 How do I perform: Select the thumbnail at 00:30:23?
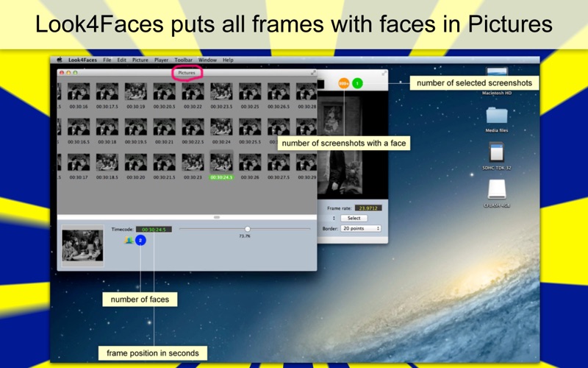pyautogui.click(x=193, y=162)
